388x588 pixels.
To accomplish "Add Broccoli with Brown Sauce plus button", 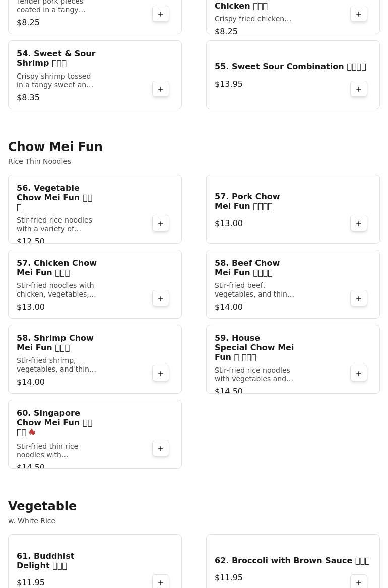I will point(359,582).
